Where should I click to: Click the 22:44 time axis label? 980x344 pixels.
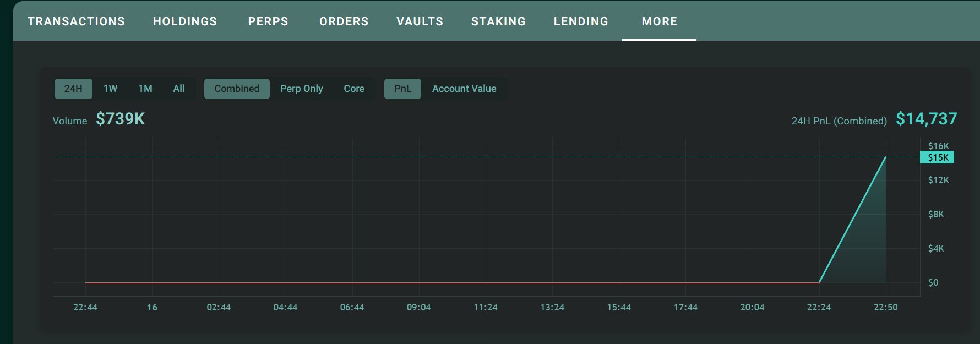[85, 307]
